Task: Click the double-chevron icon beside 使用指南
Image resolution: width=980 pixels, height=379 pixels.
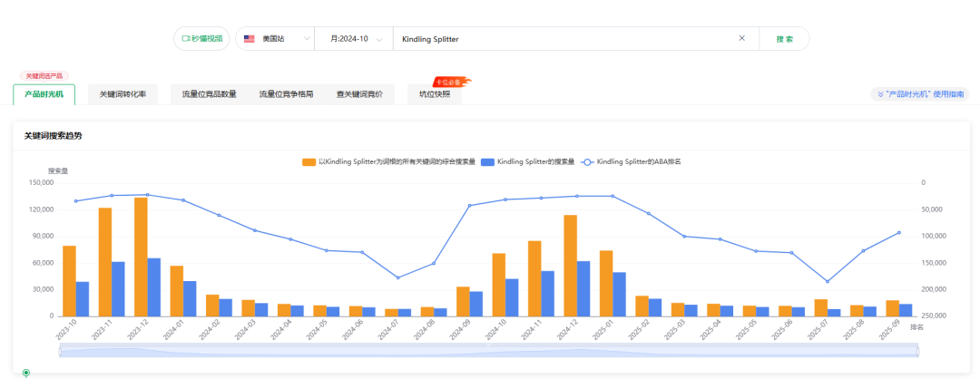Action: click(x=880, y=94)
